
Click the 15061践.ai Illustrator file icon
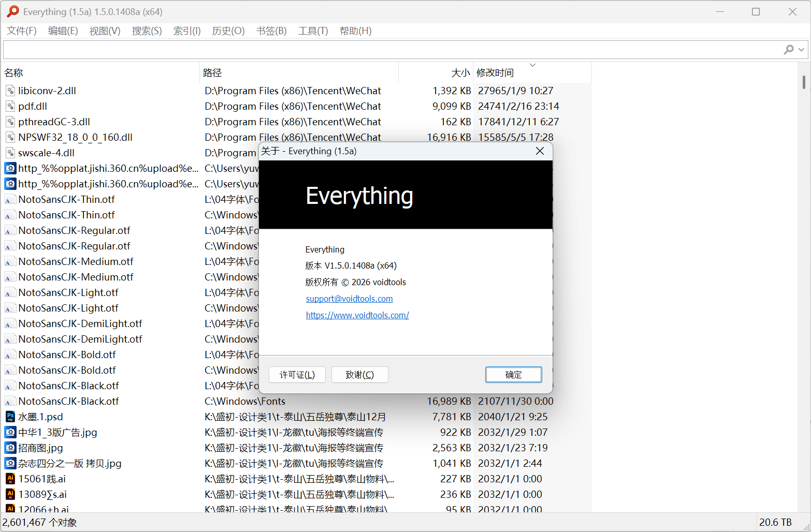coord(10,479)
